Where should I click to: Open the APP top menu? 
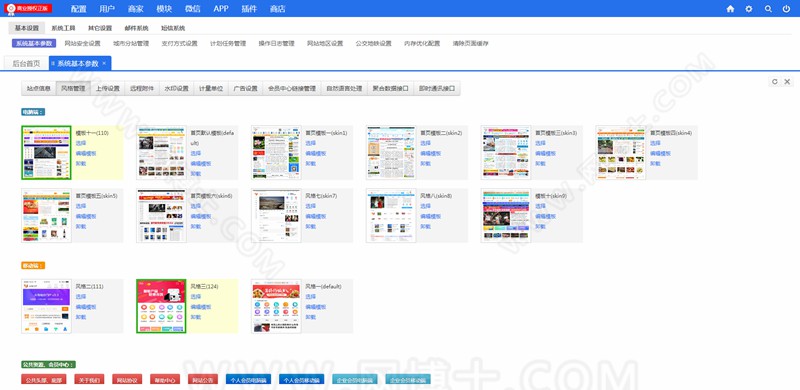[x=221, y=9]
